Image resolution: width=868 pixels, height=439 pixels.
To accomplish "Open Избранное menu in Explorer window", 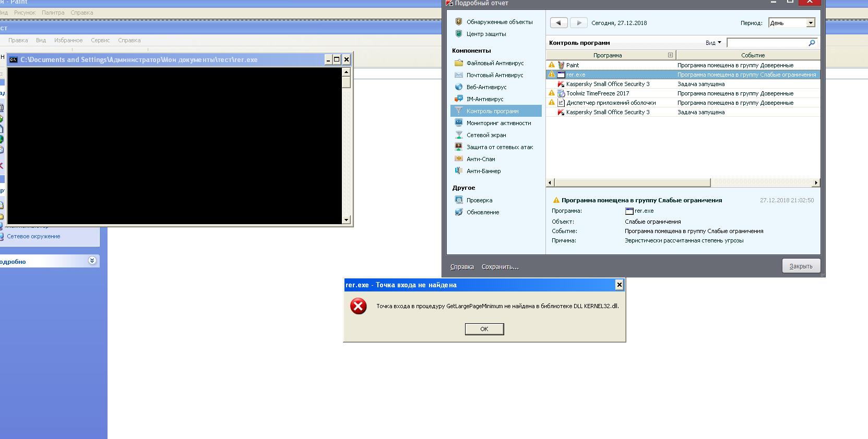I will (68, 40).
